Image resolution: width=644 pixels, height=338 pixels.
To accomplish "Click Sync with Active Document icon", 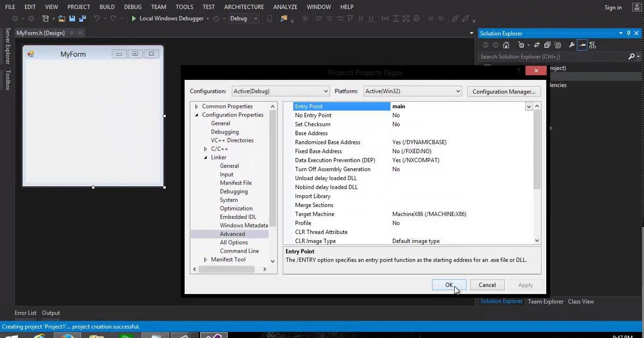I will (x=537, y=45).
